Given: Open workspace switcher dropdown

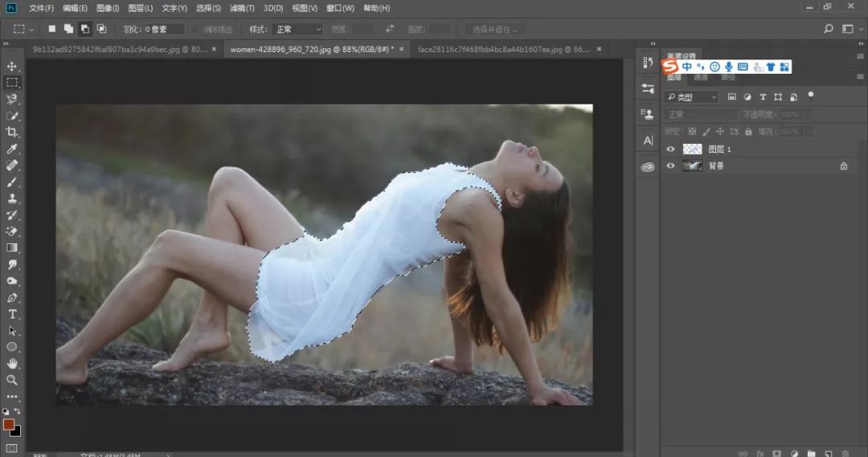Looking at the screenshot, I should pyautogui.click(x=853, y=29).
